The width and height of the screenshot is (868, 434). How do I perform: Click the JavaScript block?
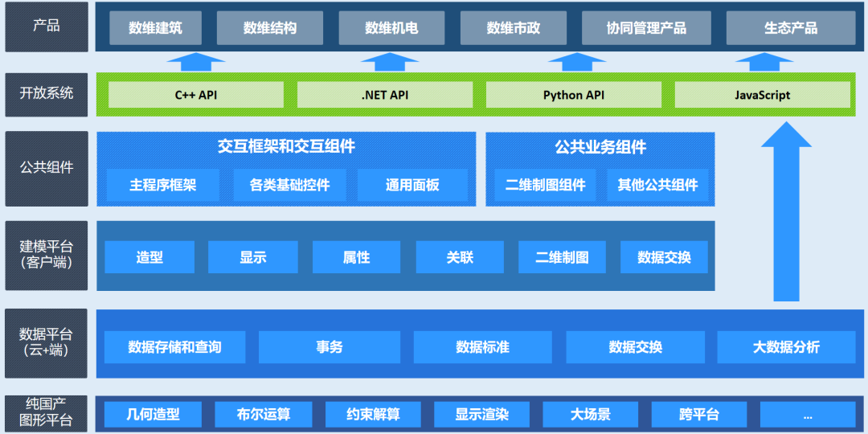(x=762, y=95)
